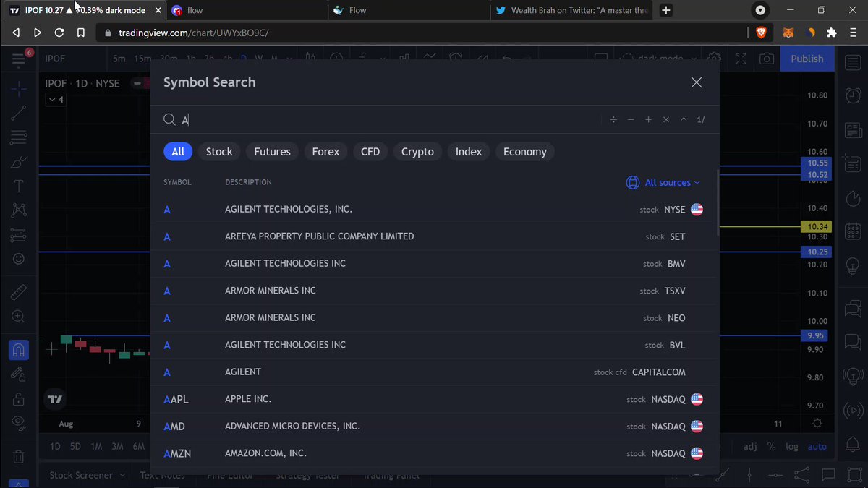
Task: Select the ruler measure tool
Action: 19,292
